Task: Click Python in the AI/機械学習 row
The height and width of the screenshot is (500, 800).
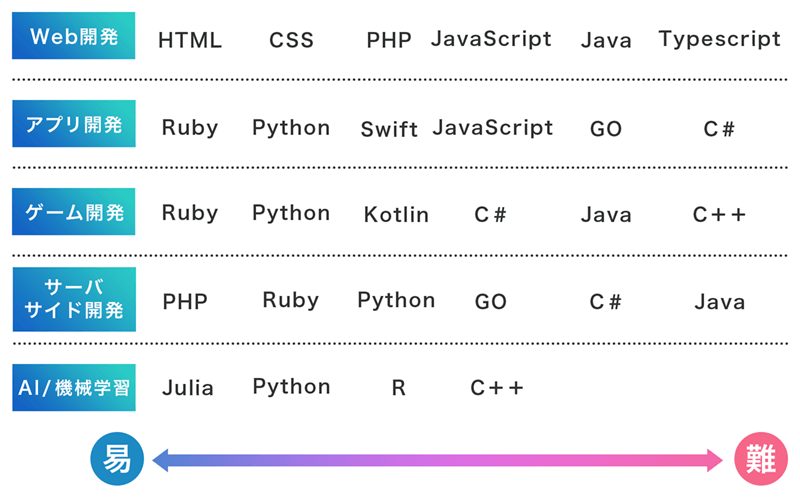Action: coord(291,387)
